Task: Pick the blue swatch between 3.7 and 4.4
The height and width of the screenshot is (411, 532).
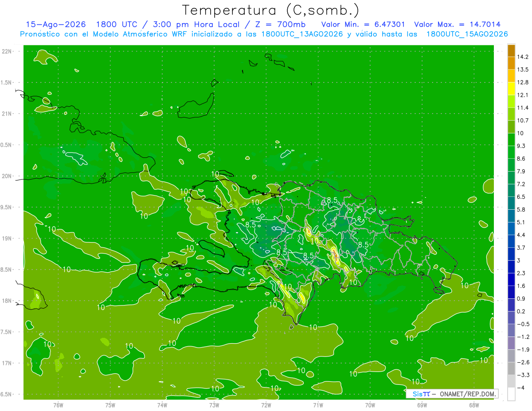Action: pyautogui.click(x=511, y=241)
